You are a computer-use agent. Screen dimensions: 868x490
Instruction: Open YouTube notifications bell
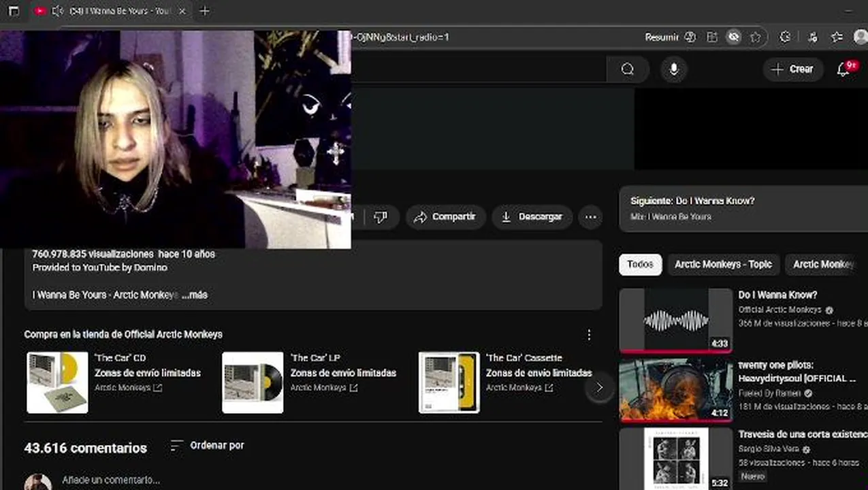(844, 69)
